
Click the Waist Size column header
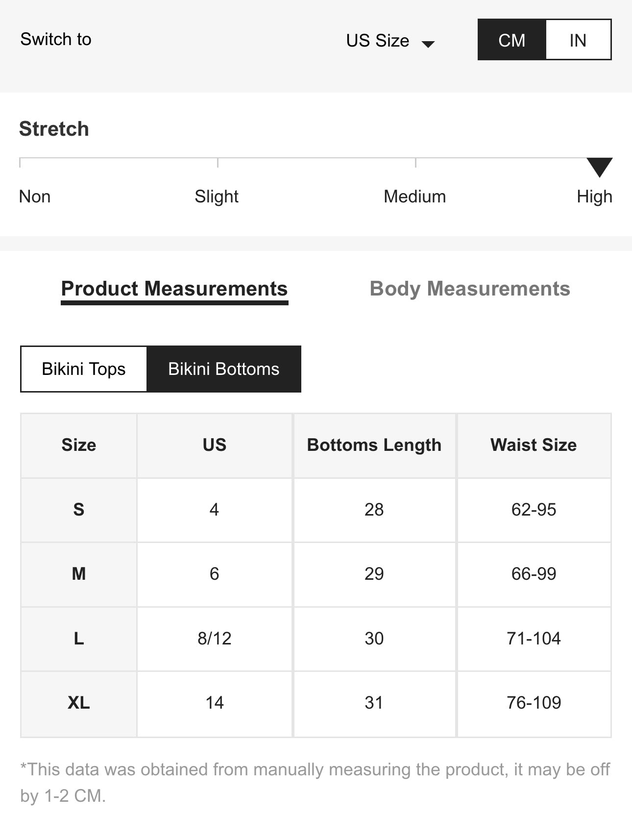(x=533, y=445)
